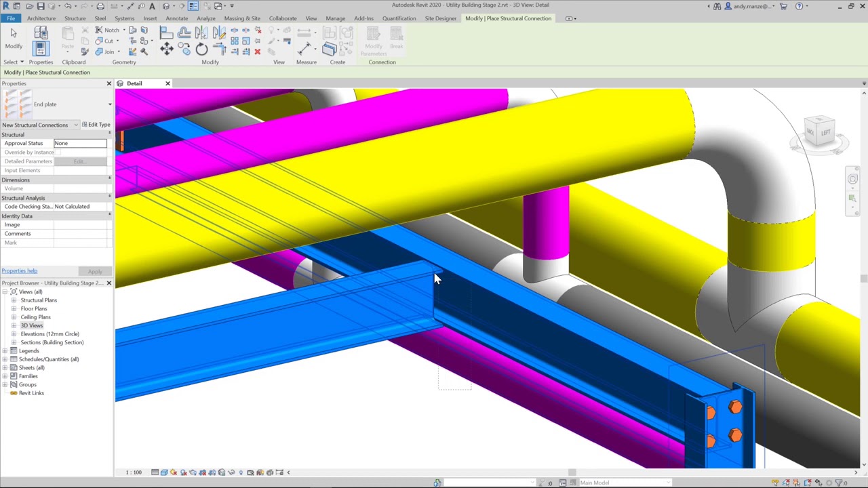
Task: Open the End plate type selector dropdown
Action: (110, 104)
